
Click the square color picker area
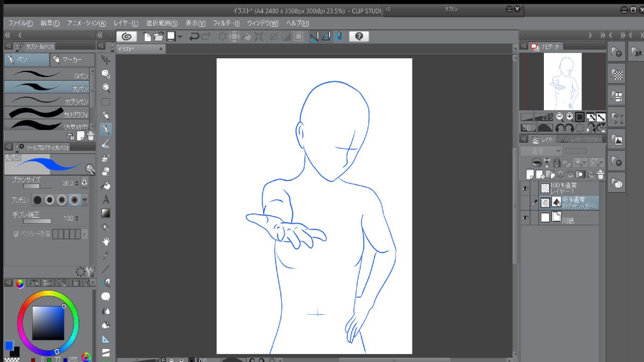pos(48,323)
